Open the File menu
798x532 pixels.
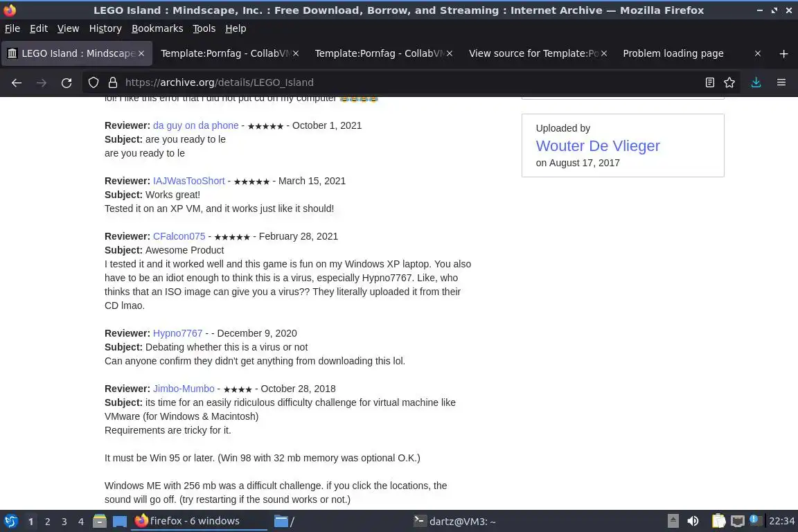pos(12,28)
